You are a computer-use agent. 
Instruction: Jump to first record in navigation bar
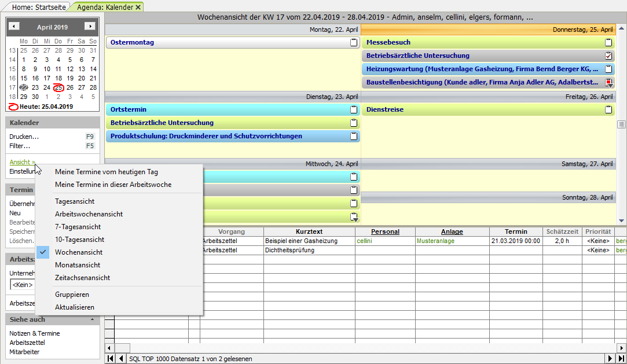coord(110,359)
